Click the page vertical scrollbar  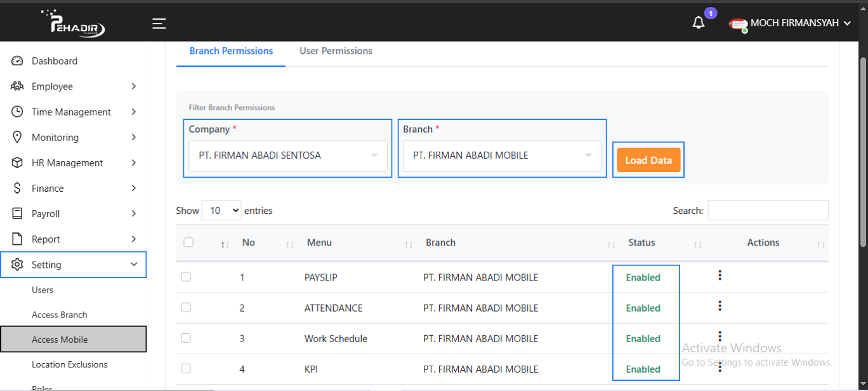tap(863, 152)
